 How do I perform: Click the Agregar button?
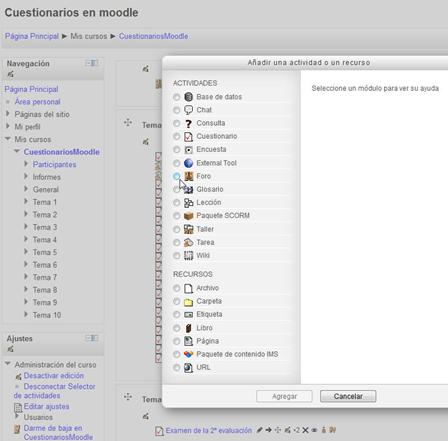pos(284,396)
